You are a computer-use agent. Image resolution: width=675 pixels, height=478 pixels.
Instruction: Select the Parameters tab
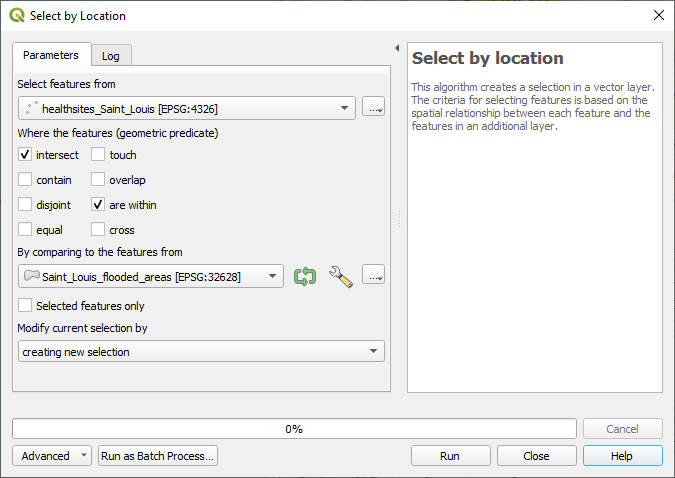(51, 55)
